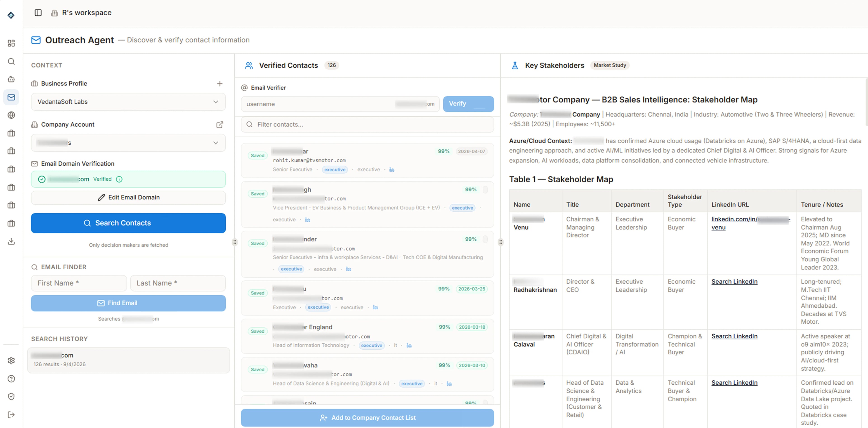This screenshot has width=868, height=428.
Task: Open LinkedIn icon on Vice President EV Business card
Action: point(307,220)
